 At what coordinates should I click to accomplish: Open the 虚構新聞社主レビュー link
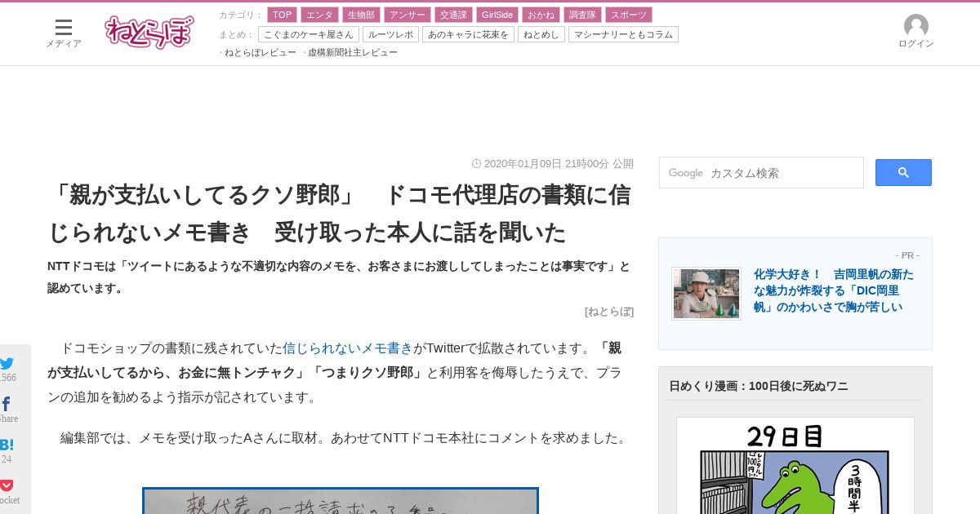pyautogui.click(x=353, y=52)
